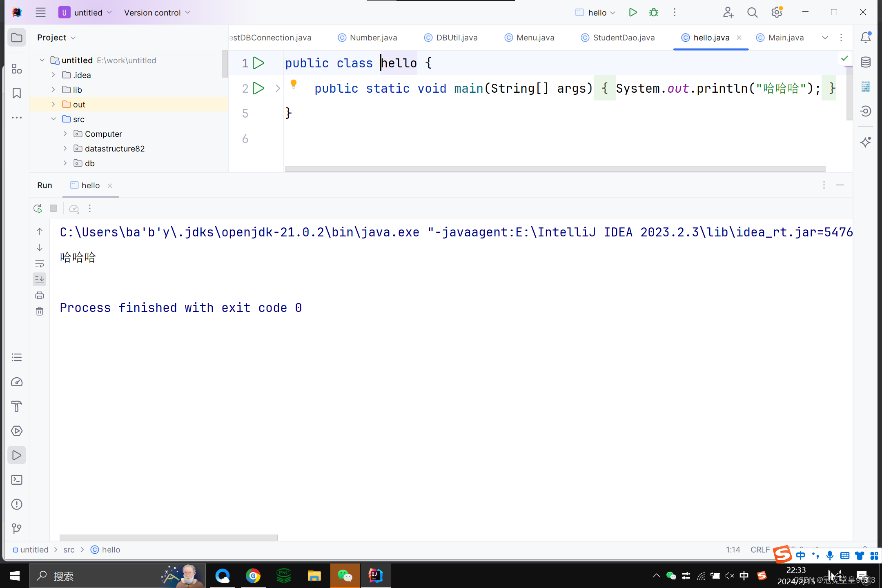
Task: Open the Bookmarks tool window
Action: (17, 93)
